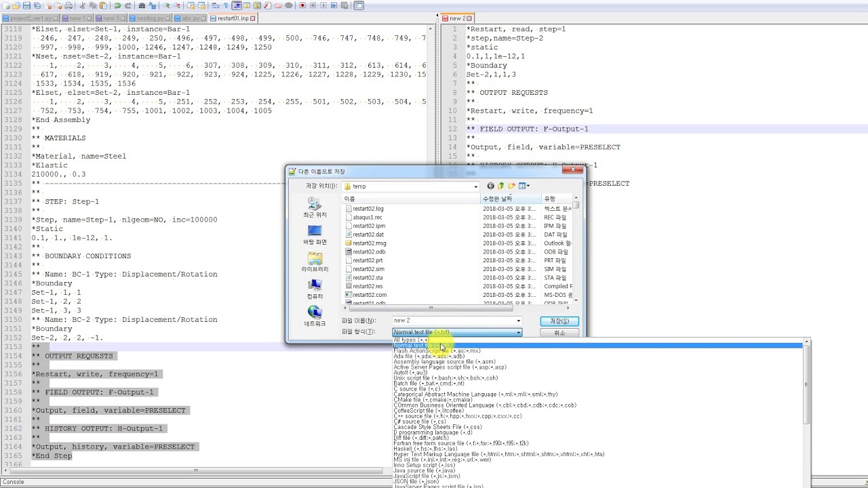The width and height of the screenshot is (868, 488).
Task: Click the Redo arrow icon
Action: [x=127, y=5]
